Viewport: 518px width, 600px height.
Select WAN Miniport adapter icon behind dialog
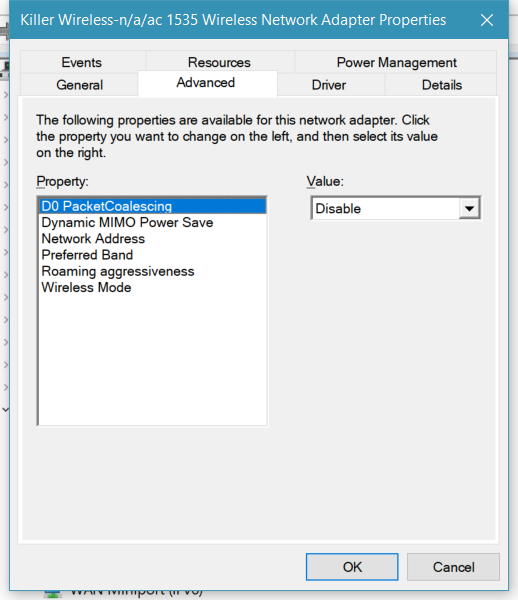pos(52,594)
